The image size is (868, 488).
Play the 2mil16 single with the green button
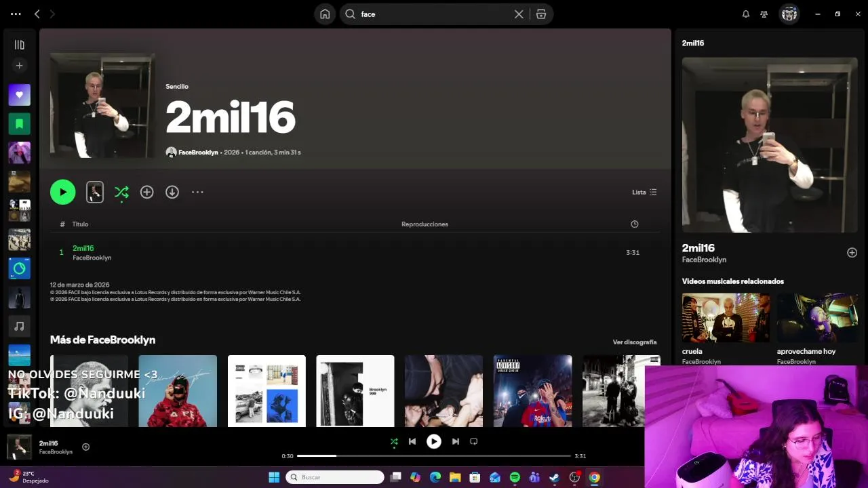pos(63,192)
